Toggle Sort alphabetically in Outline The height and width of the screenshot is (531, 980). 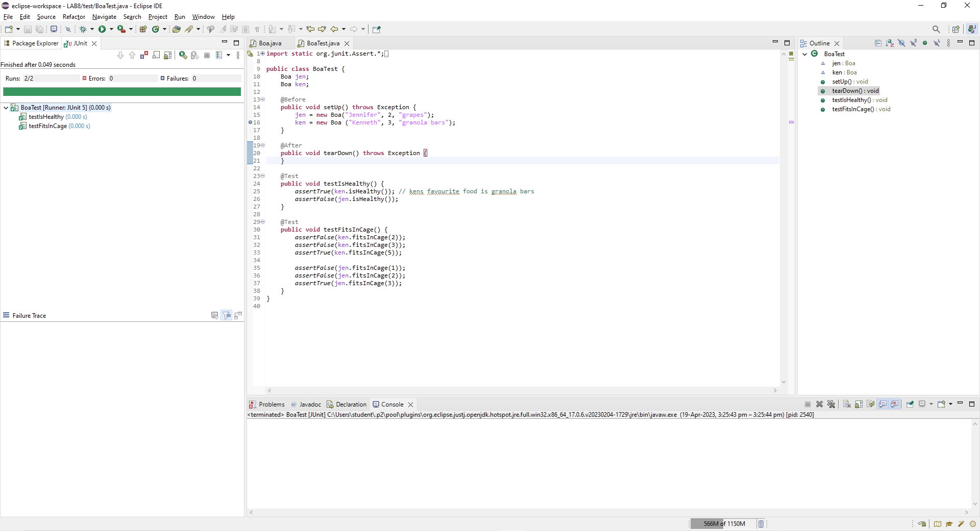[x=890, y=43]
